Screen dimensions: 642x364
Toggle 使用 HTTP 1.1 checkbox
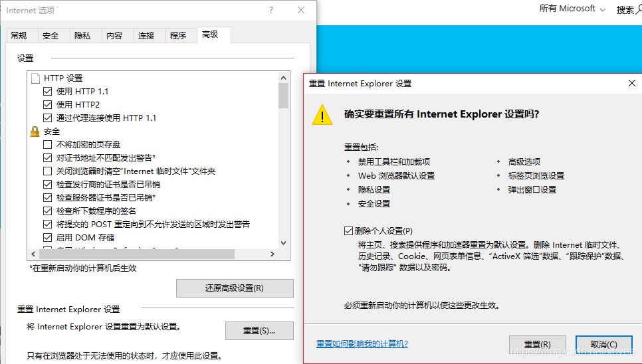pyautogui.click(x=47, y=91)
